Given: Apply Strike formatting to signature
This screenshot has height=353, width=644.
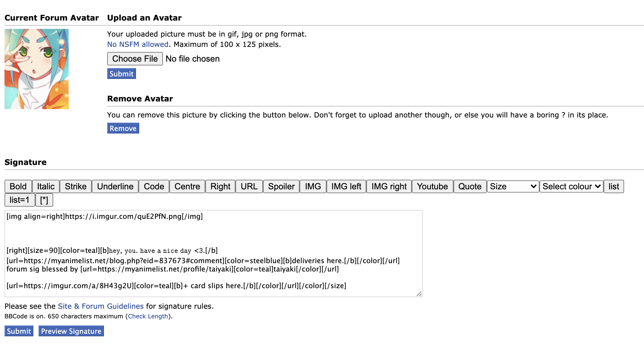Looking at the screenshot, I should [76, 186].
